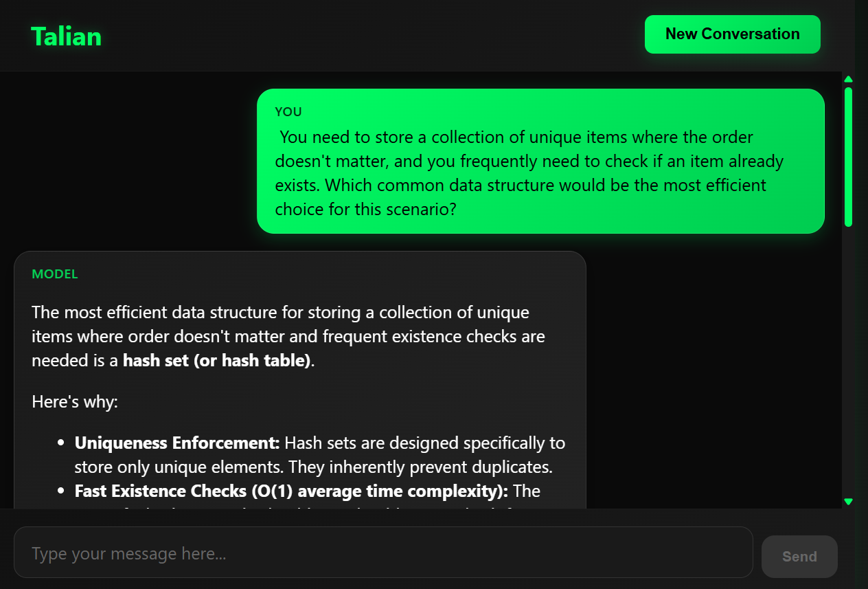Click the bullet dot before Uniqueness Enforcement
The width and height of the screenshot is (868, 589).
click(x=61, y=443)
